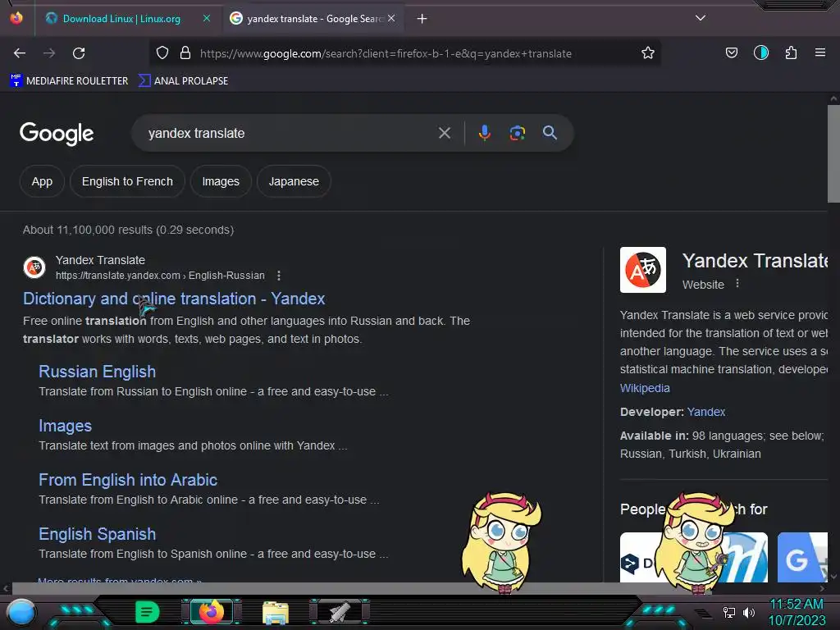Close the Download Linux tab
The image size is (840, 630).
point(206,18)
